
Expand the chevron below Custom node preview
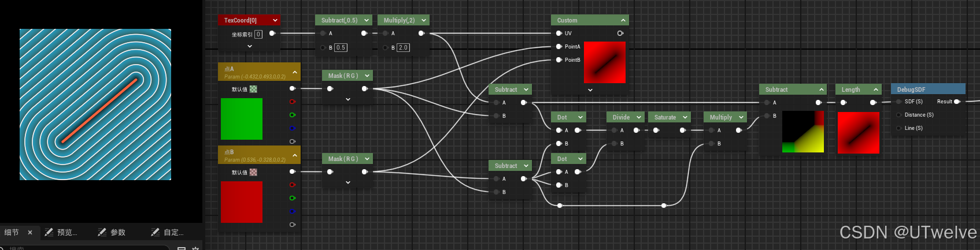coord(590,90)
